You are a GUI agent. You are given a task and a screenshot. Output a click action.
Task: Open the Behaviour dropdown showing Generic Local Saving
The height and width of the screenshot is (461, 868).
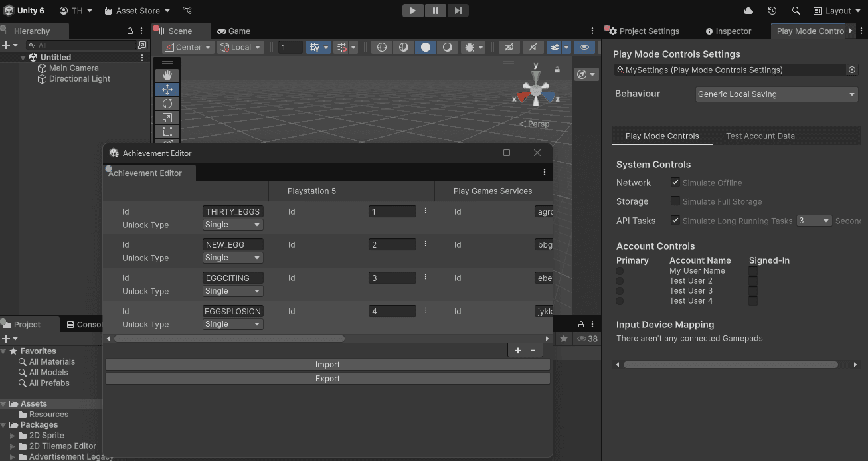pyautogui.click(x=776, y=94)
